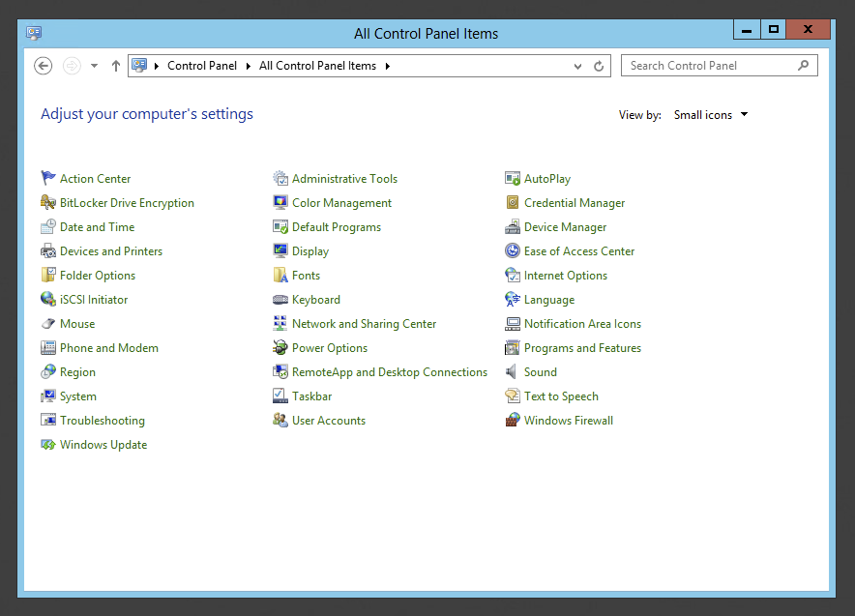The height and width of the screenshot is (616, 855).
Task: Open the recent locations dropdown arrow
Action: [94, 66]
